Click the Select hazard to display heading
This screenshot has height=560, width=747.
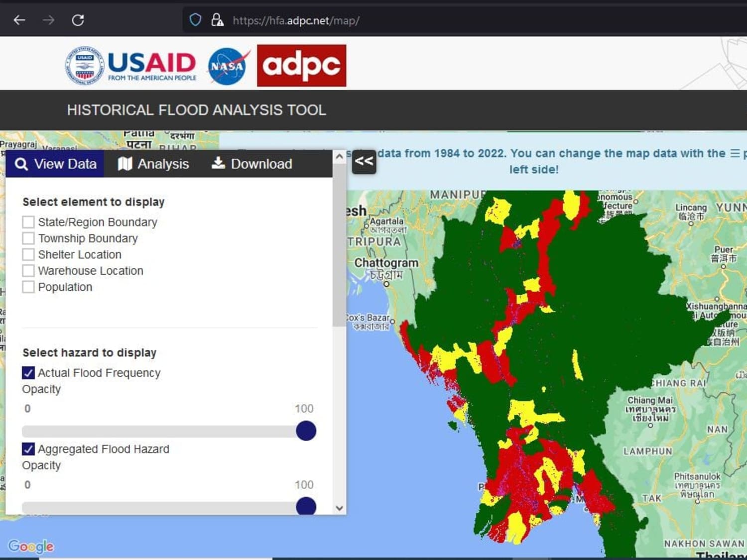(x=90, y=353)
